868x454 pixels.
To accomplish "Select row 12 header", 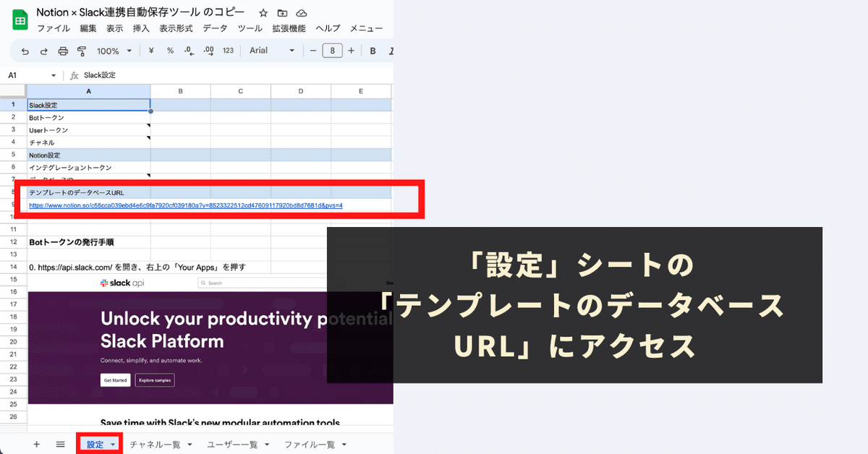I will click(13, 242).
